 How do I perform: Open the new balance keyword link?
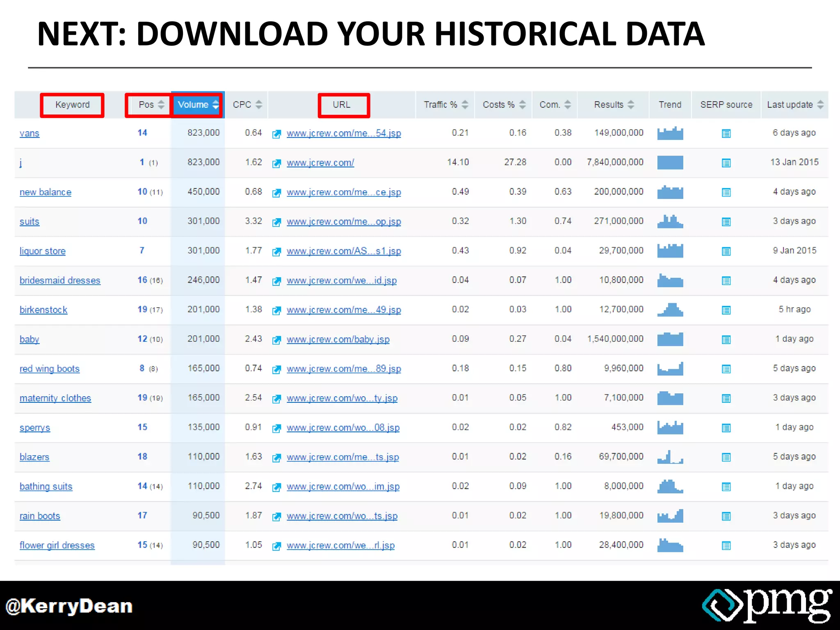click(46, 192)
